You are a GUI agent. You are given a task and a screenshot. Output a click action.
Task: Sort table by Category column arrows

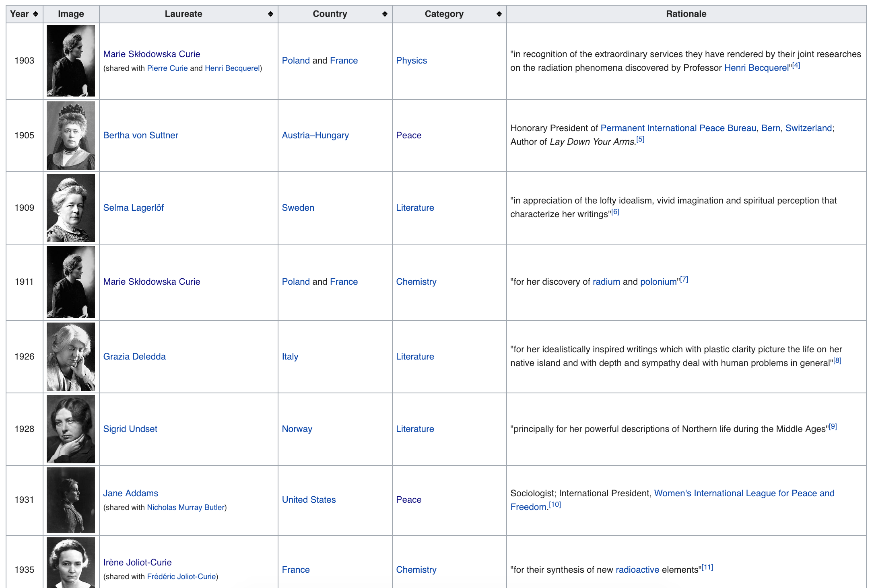[499, 14]
